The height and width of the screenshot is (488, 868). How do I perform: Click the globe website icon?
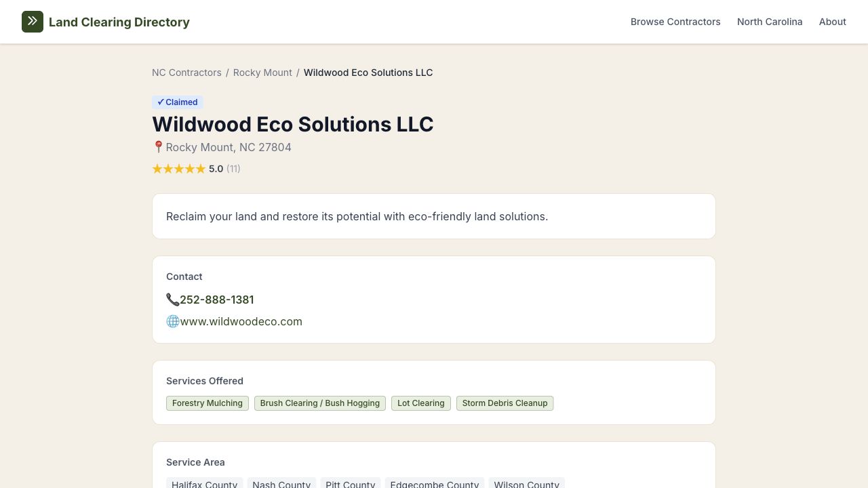173,321
